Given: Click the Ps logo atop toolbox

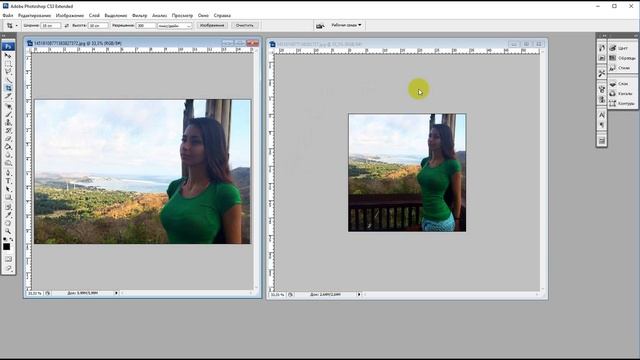Looking at the screenshot, I should [x=8, y=47].
